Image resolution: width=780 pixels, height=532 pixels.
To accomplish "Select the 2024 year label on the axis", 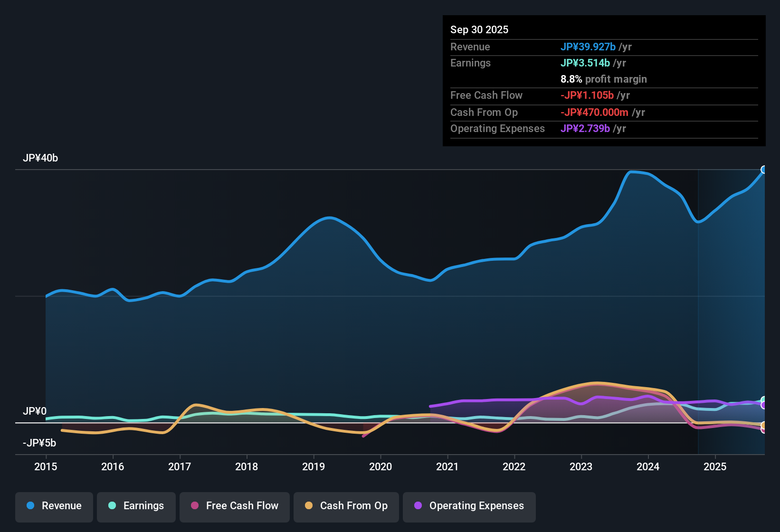I will coord(648,467).
